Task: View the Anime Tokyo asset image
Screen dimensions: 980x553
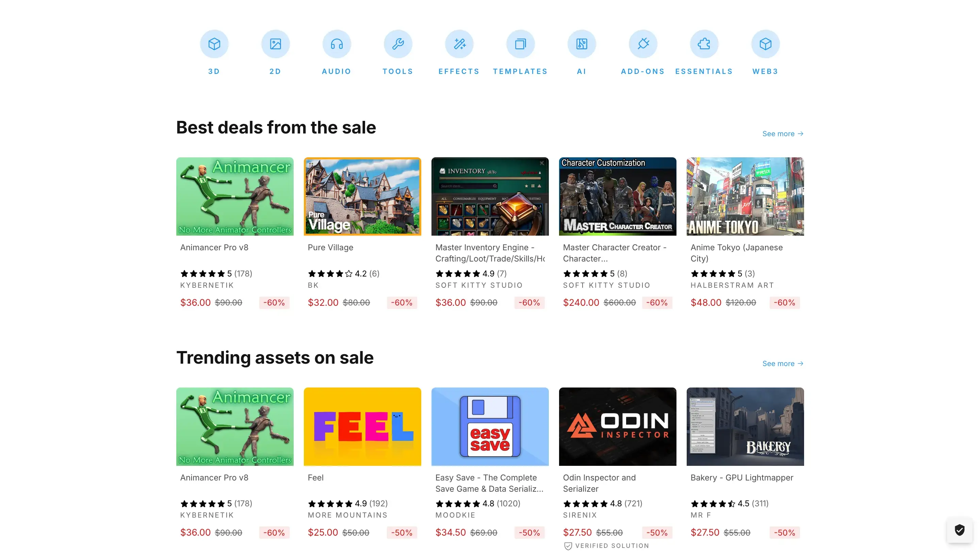Action: click(745, 196)
